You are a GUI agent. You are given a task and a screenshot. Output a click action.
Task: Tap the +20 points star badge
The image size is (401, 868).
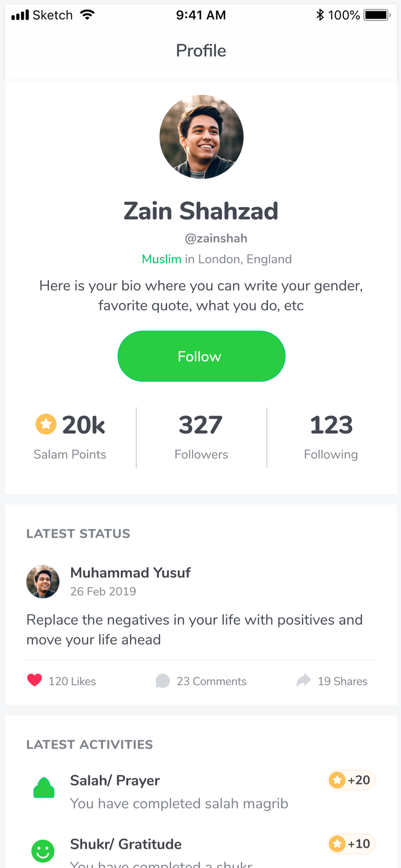[351, 780]
